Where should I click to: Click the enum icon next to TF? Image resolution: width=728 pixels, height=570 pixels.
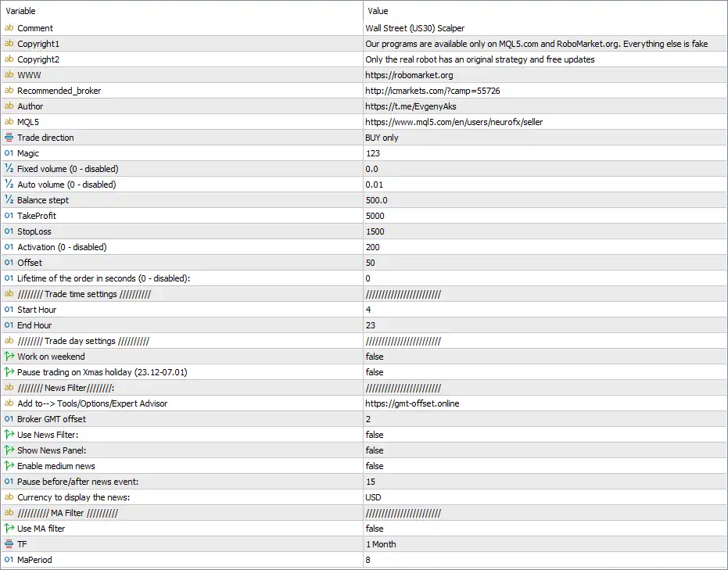click(x=9, y=544)
